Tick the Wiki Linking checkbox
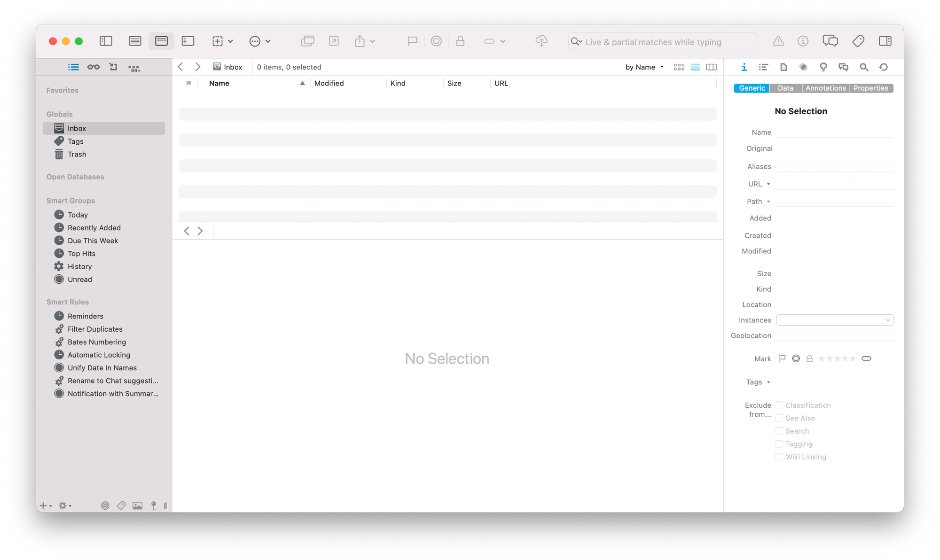940x560 pixels. point(779,457)
